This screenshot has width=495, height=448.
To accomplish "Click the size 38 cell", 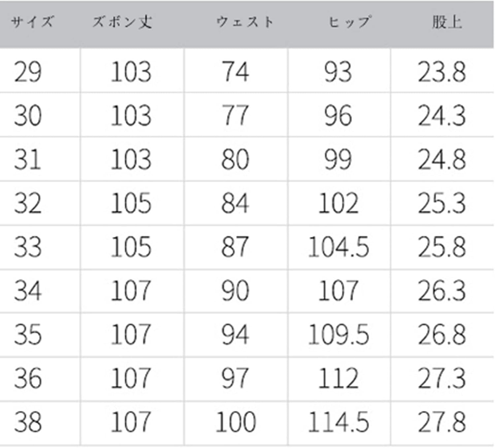I will (28, 422).
